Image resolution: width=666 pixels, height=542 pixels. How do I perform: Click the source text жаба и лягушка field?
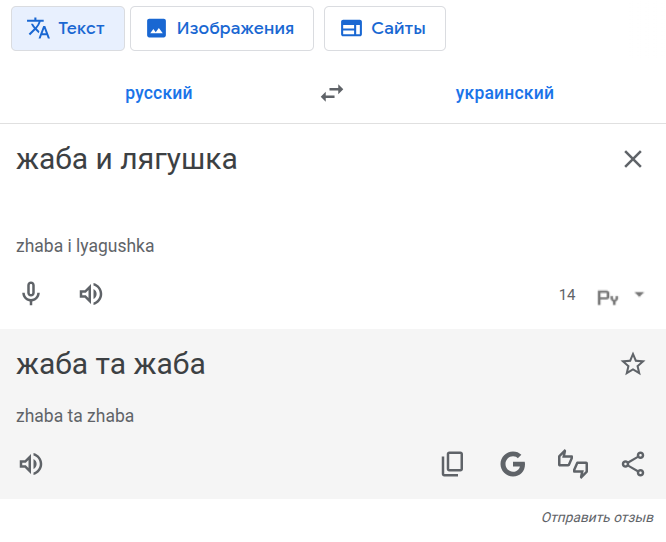[127, 160]
